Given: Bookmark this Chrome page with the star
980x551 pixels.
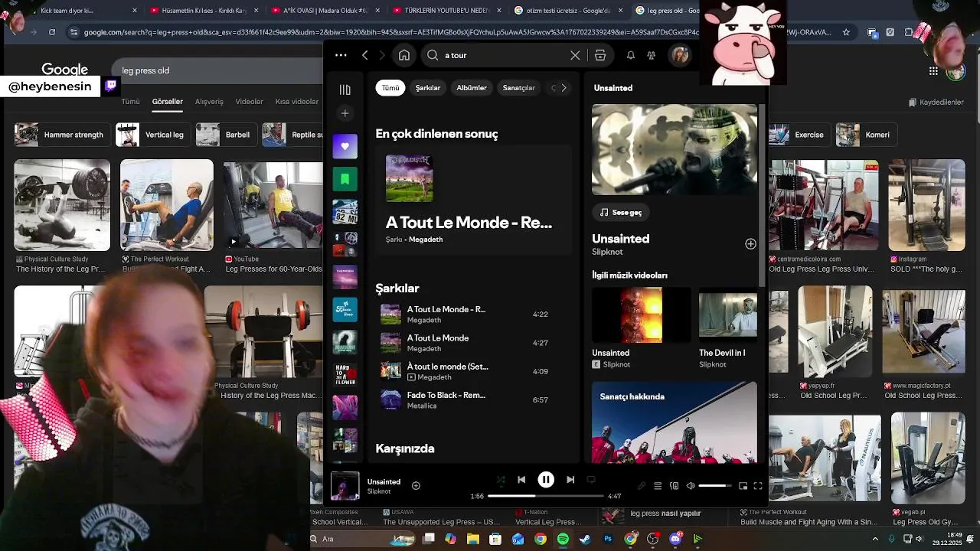Looking at the screenshot, I should [846, 32].
